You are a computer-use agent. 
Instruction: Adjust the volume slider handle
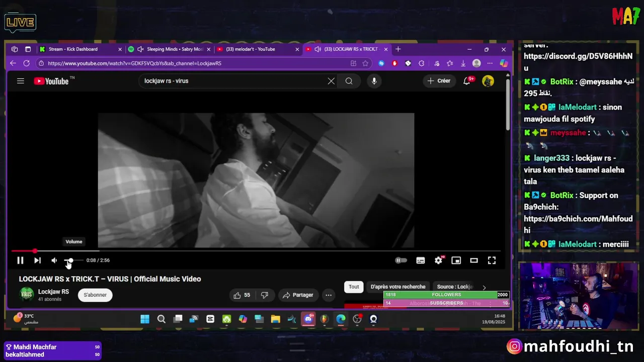tap(71, 260)
